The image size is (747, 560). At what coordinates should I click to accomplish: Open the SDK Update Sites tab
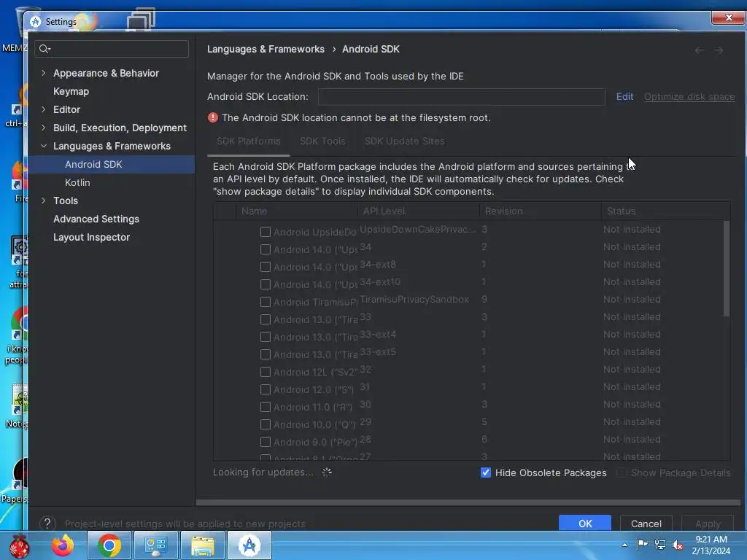[404, 141]
